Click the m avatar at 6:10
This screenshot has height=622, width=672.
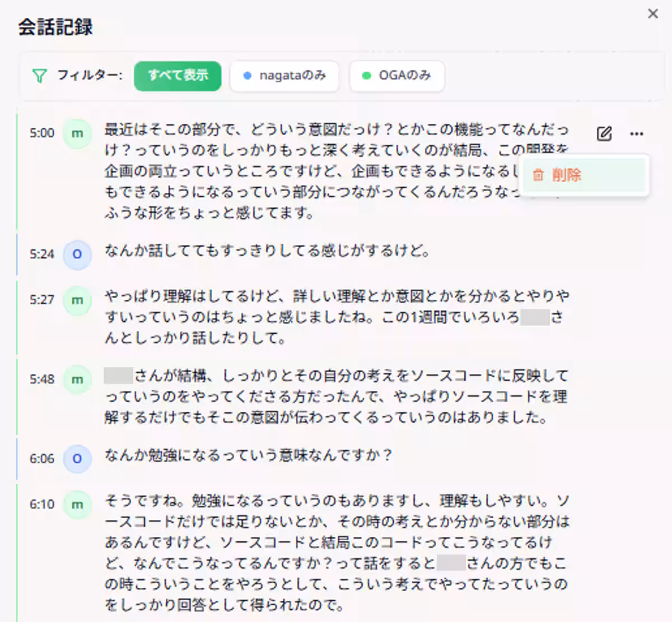pos(77,504)
